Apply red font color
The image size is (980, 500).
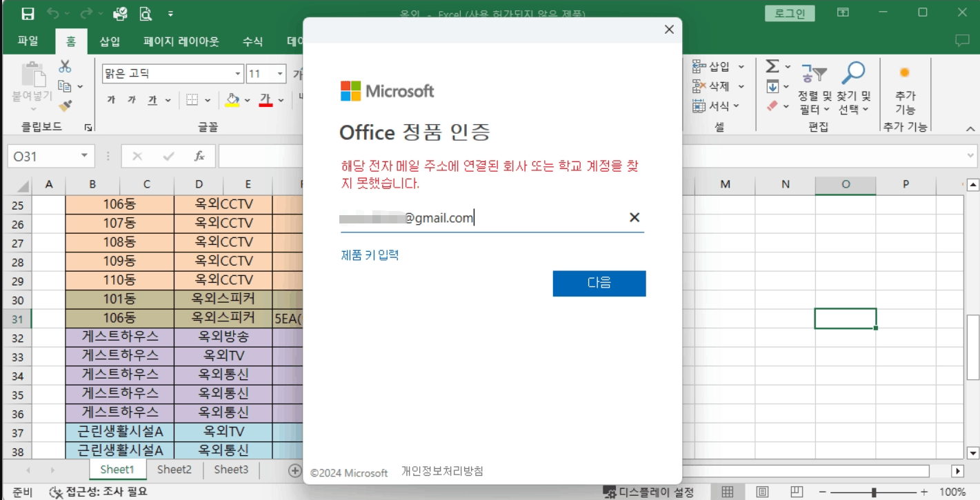pyautogui.click(x=266, y=100)
